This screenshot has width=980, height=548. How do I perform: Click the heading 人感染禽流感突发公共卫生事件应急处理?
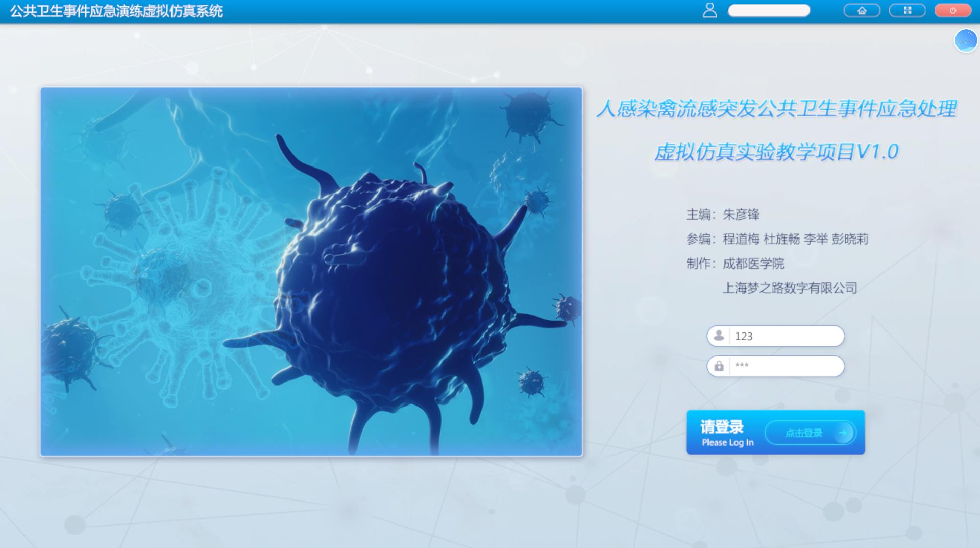[776, 108]
